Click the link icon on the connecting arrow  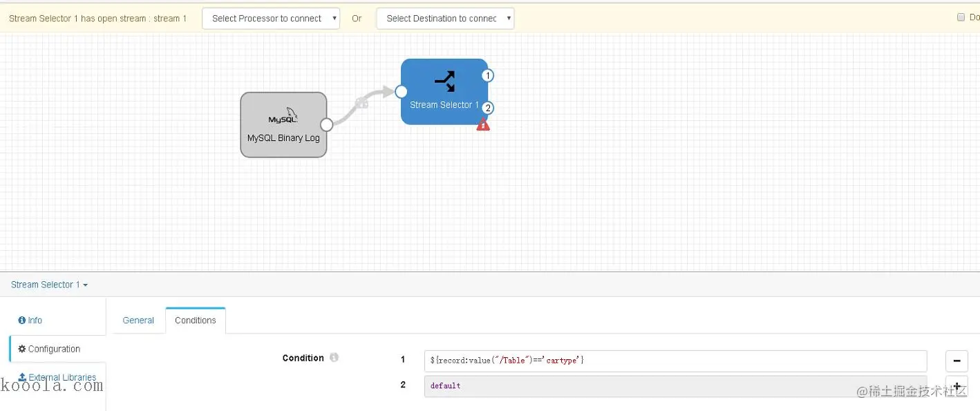[361, 103]
